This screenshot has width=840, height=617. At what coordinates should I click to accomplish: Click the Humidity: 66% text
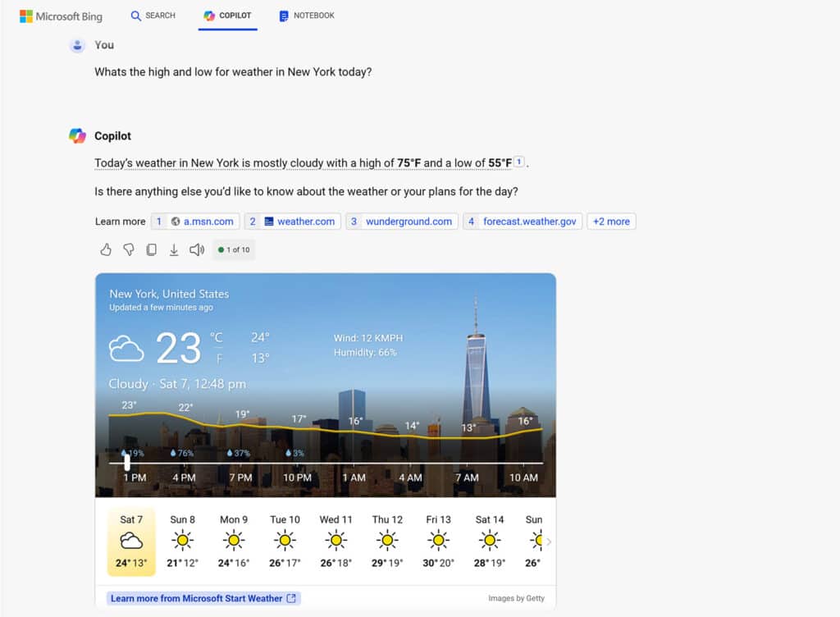pos(365,353)
